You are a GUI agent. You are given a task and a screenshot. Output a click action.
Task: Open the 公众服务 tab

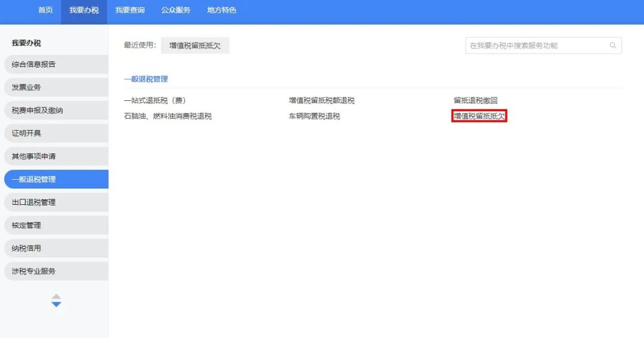pyautogui.click(x=176, y=10)
